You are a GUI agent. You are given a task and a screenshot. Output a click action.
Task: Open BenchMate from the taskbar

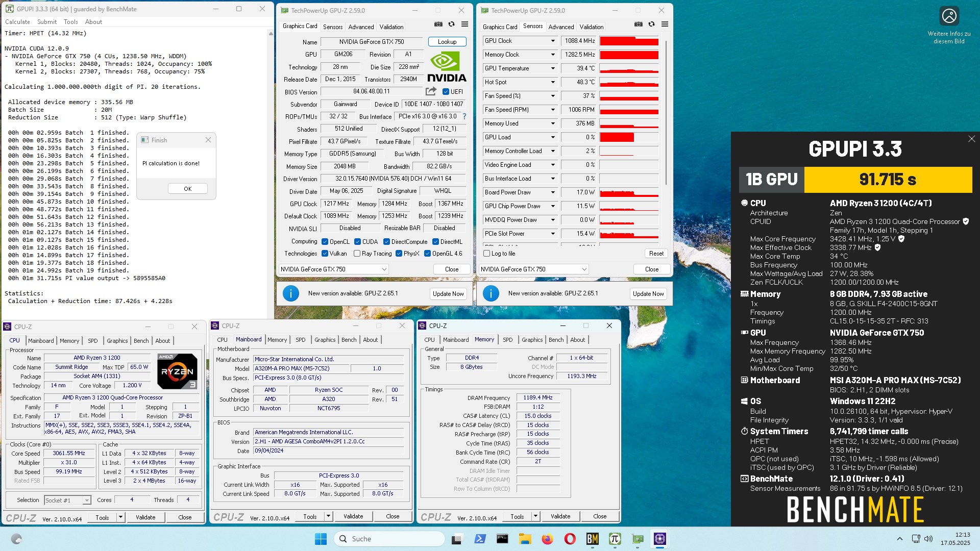[592, 539]
